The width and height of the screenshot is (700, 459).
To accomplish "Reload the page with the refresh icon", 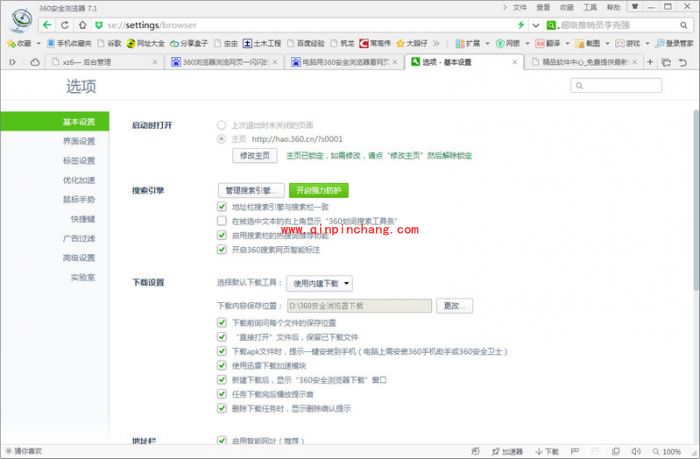I will (x=65, y=25).
